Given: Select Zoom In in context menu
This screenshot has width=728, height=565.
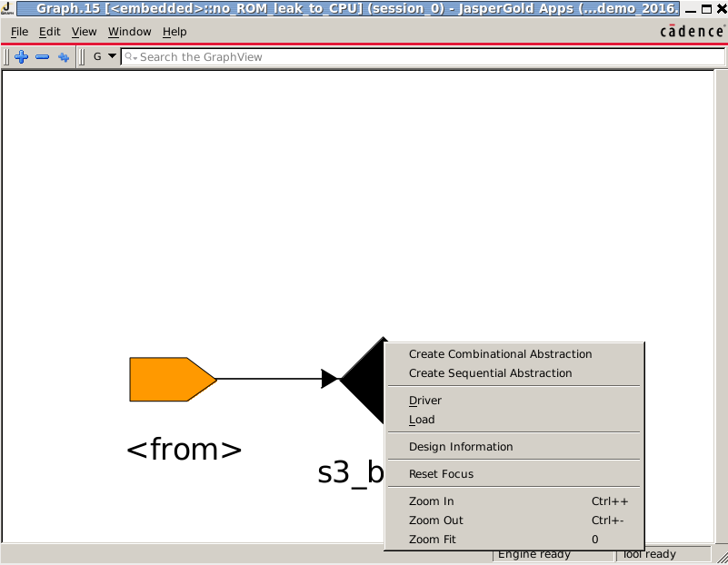Looking at the screenshot, I should [514, 501].
